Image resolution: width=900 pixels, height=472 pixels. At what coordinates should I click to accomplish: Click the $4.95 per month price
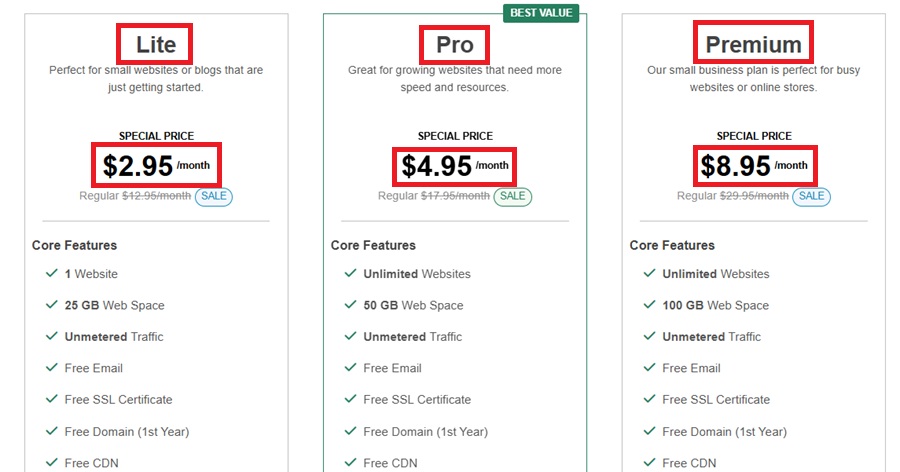[x=455, y=165]
